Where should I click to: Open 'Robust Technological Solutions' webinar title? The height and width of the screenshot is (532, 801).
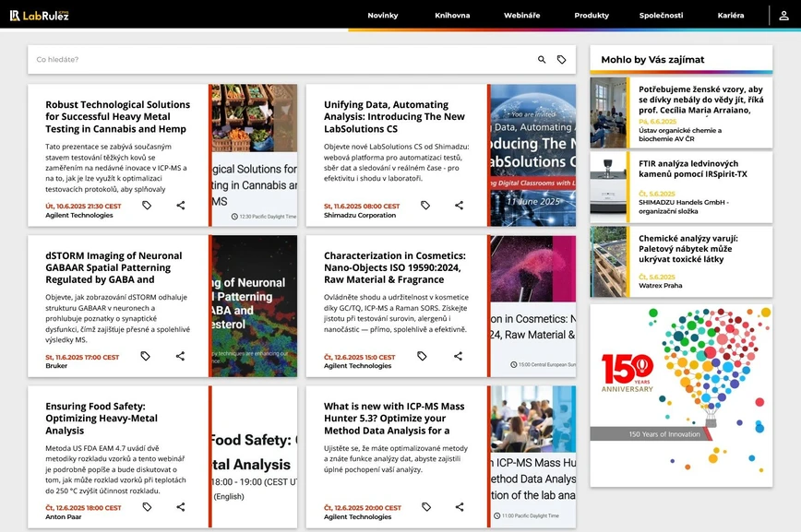point(117,116)
